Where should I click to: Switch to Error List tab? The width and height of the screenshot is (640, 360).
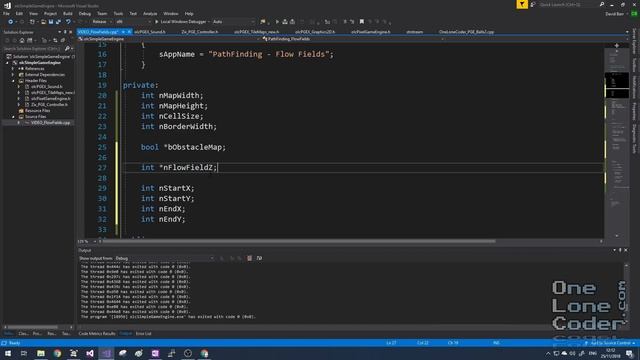point(143,333)
